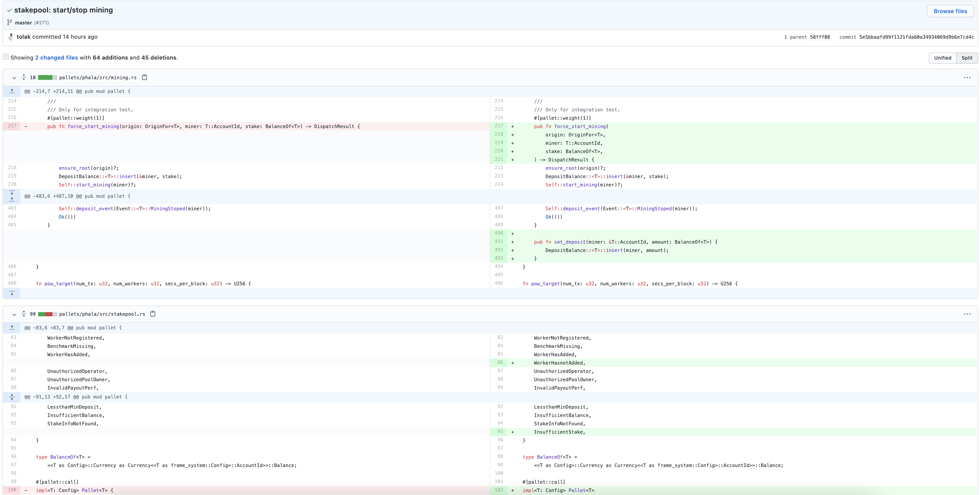This screenshot has height=495, width=980.
Task: Click the Browse files button
Action: point(950,11)
